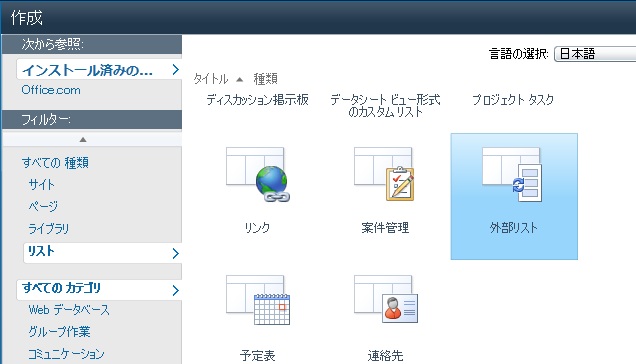Click the 外部リスト label
This screenshot has height=364, width=636.
pos(514,228)
